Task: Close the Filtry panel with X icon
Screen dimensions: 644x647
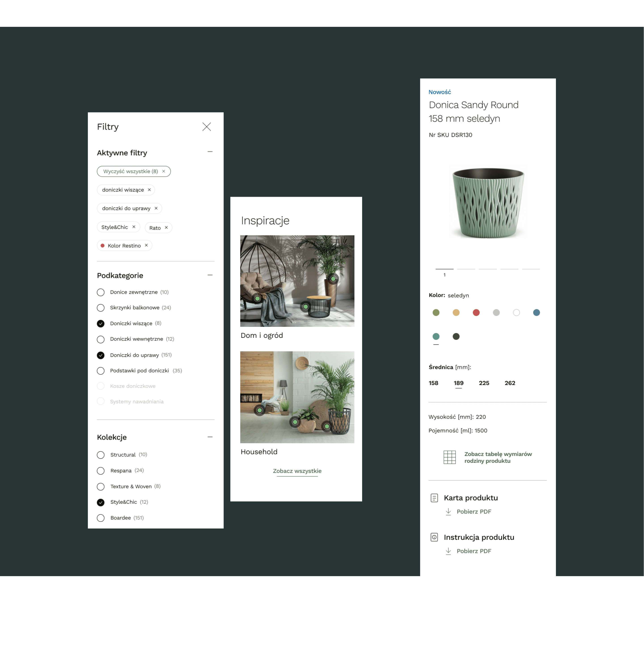Action: [207, 127]
